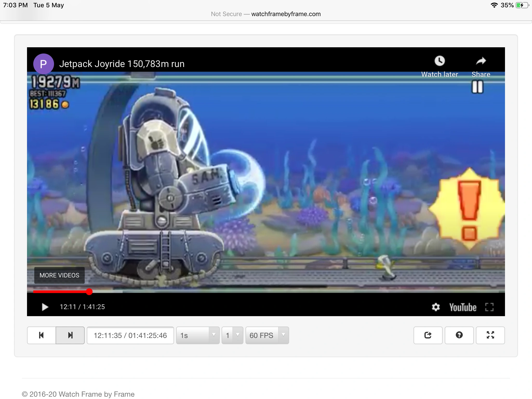Click the Share arrow on video

(481, 61)
